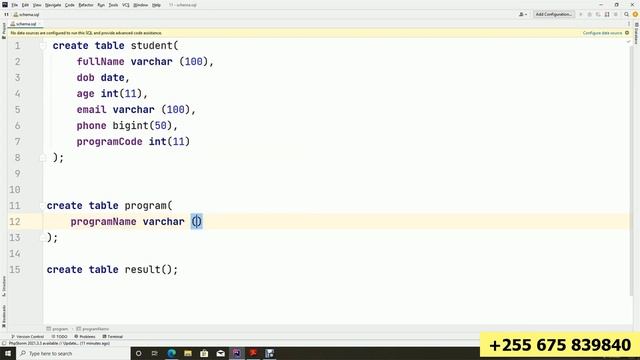Select the schema.sql editor tab

coord(24,24)
